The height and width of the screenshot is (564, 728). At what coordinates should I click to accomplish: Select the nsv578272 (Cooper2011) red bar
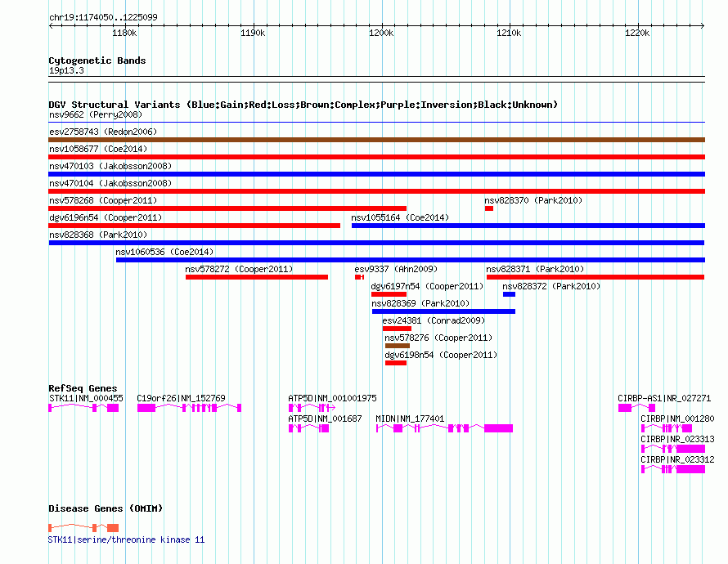click(257, 277)
